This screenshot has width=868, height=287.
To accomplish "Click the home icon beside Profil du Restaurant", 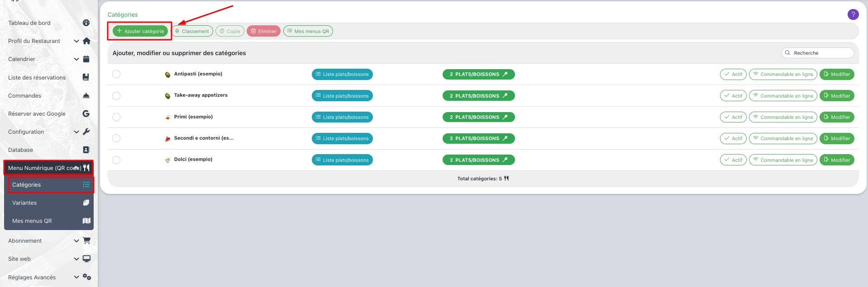I will (x=86, y=41).
